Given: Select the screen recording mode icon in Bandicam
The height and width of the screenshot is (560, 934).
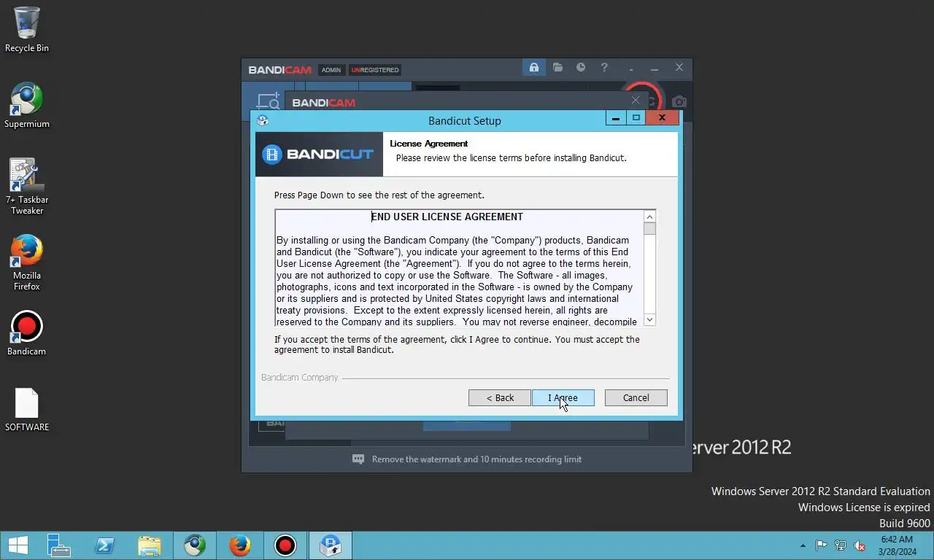Looking at the screenshot, I should coord(268,101).
